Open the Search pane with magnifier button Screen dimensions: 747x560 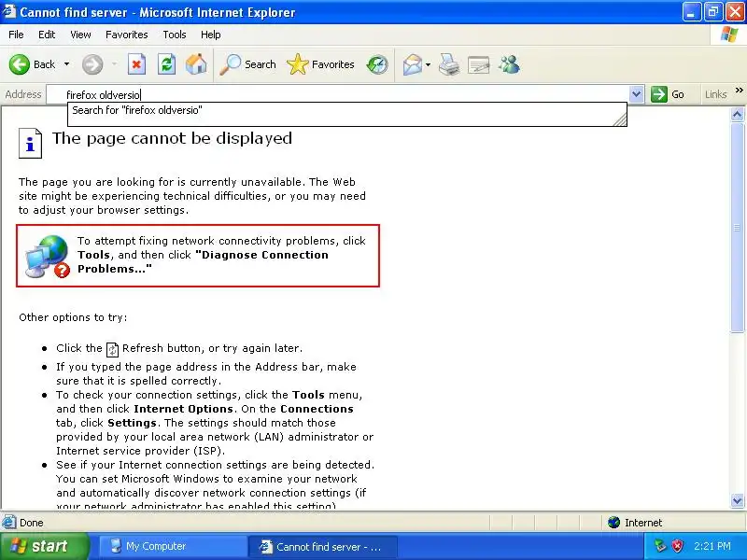(247, 64)
